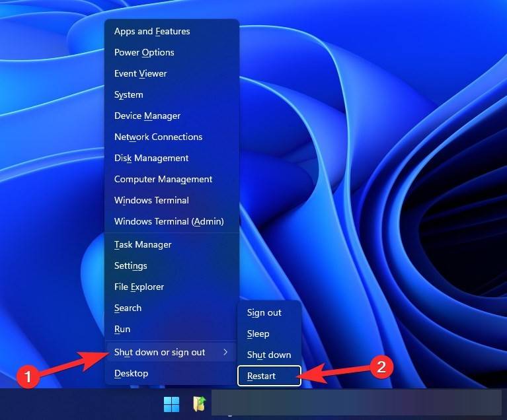
Task: Choose Network Connections
Action: [172, 137]
